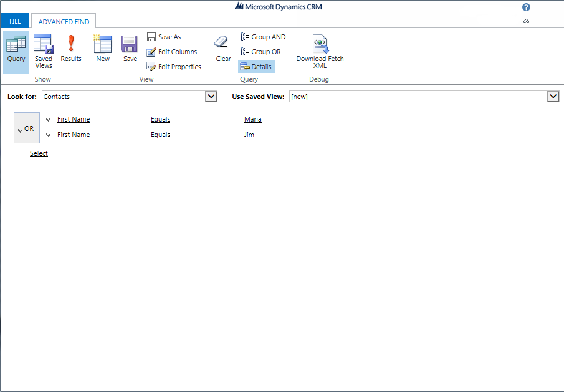
Task: Collapse the ribbon with the caret icon
Action: pyautogui.click(x=526, y=21)
